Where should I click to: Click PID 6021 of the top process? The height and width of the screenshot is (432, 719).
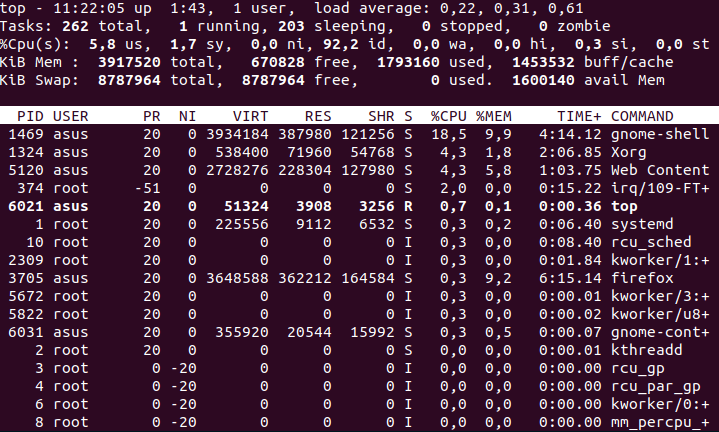point(26,206)
